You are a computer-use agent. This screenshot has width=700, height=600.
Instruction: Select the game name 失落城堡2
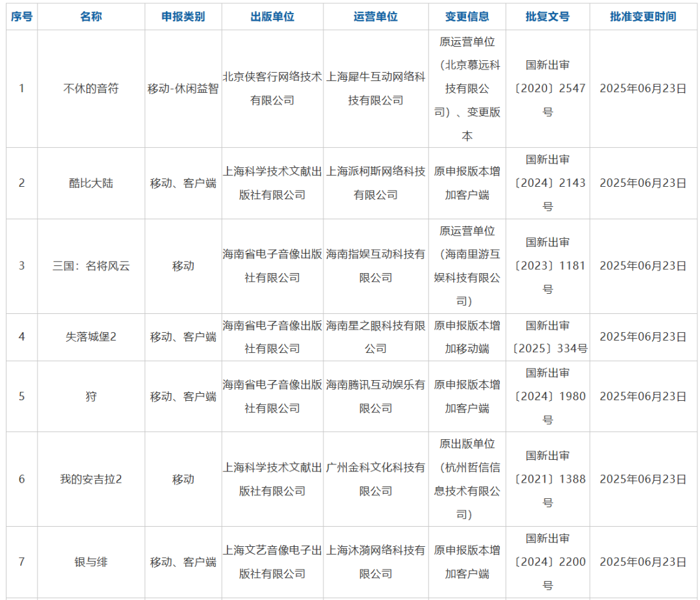(91, 337)
